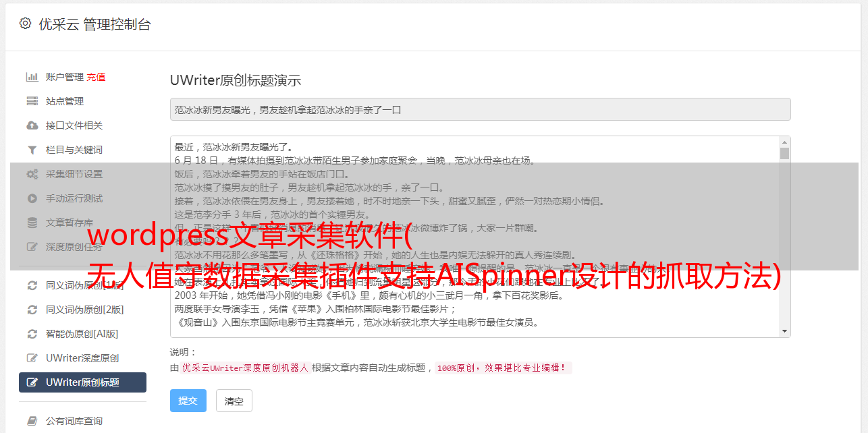This screenshot has height=433, width=868.
Task: Click the article textarea scrollbar up arrow
Action: pyautogui.click(x=784, y=142)
